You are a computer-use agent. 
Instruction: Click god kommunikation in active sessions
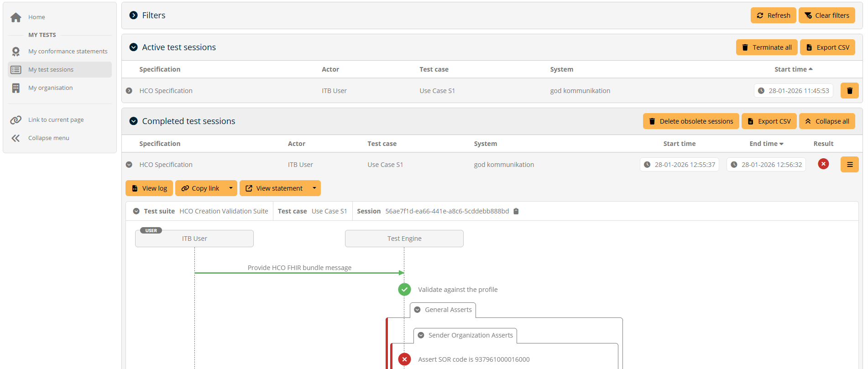(x=580, y=91)
